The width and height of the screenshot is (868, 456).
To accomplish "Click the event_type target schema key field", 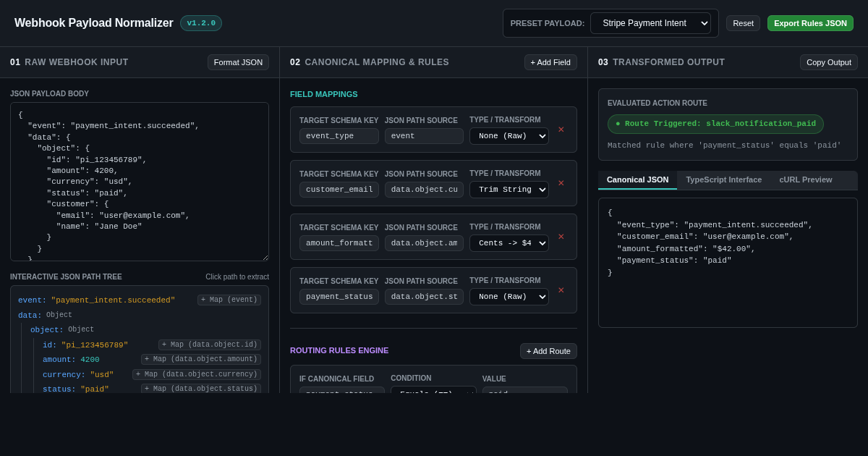I will pyautogui.click(x=339, y=136).
